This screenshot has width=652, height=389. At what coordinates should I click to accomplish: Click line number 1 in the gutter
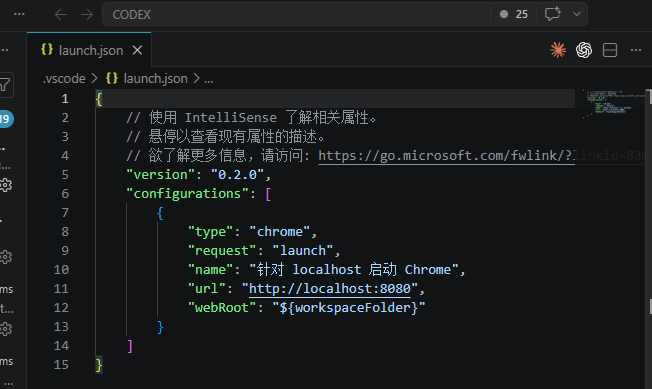coord(65,98)
